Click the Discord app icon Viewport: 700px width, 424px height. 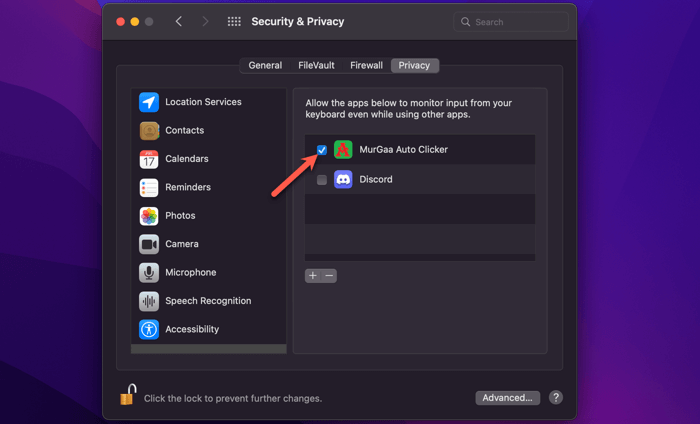[343, 179]
